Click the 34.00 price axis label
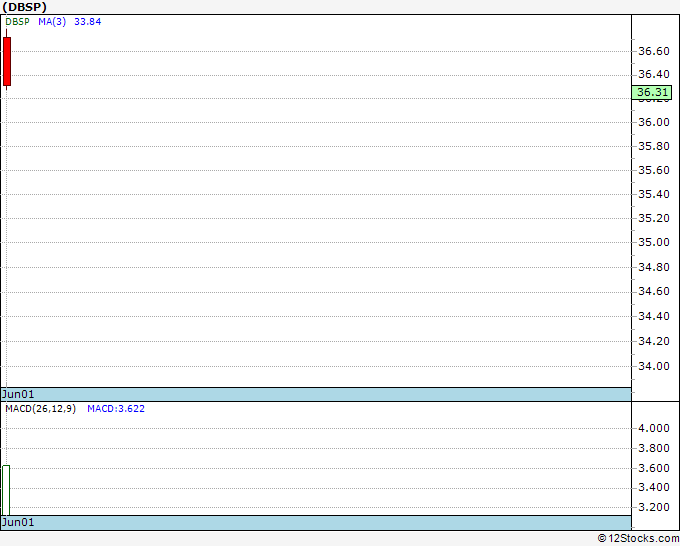680x546 pixels. 654,366
